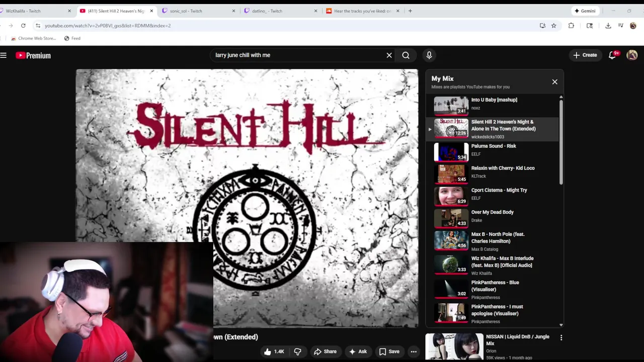Dislike the video with thumbs-down

[298, 352]
